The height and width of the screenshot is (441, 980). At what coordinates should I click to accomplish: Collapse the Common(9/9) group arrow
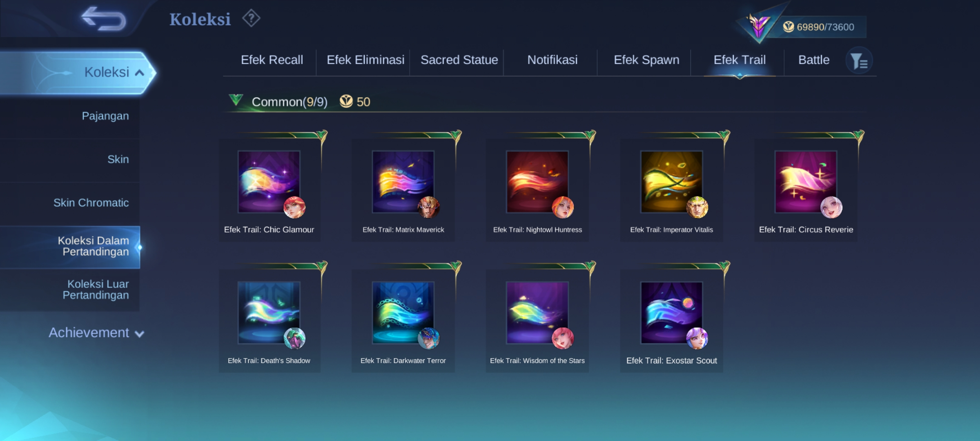coord(236,100)
